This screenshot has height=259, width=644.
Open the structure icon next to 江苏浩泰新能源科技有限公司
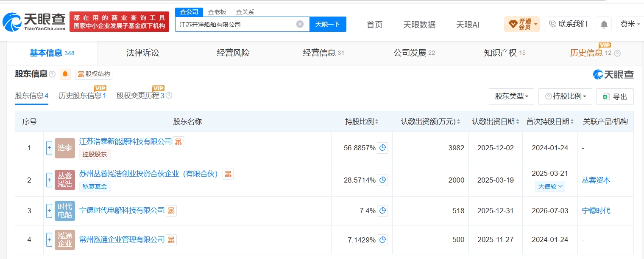178,141
